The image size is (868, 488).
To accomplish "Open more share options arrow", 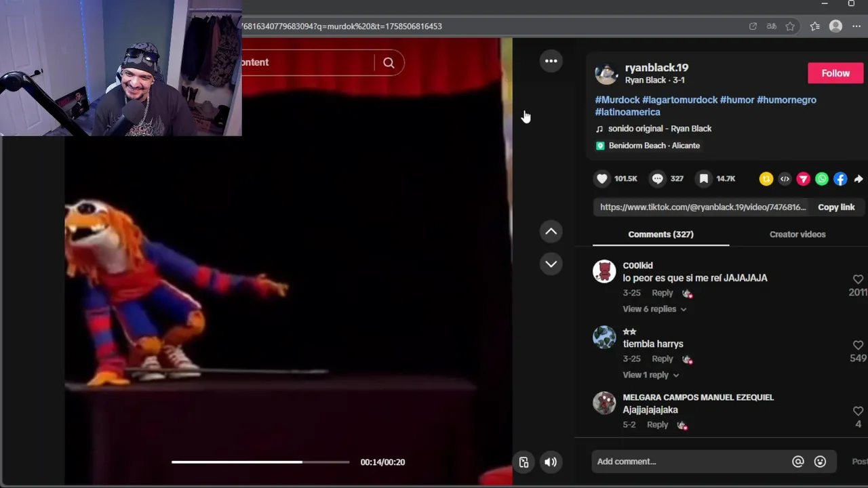I will (859, 179).
